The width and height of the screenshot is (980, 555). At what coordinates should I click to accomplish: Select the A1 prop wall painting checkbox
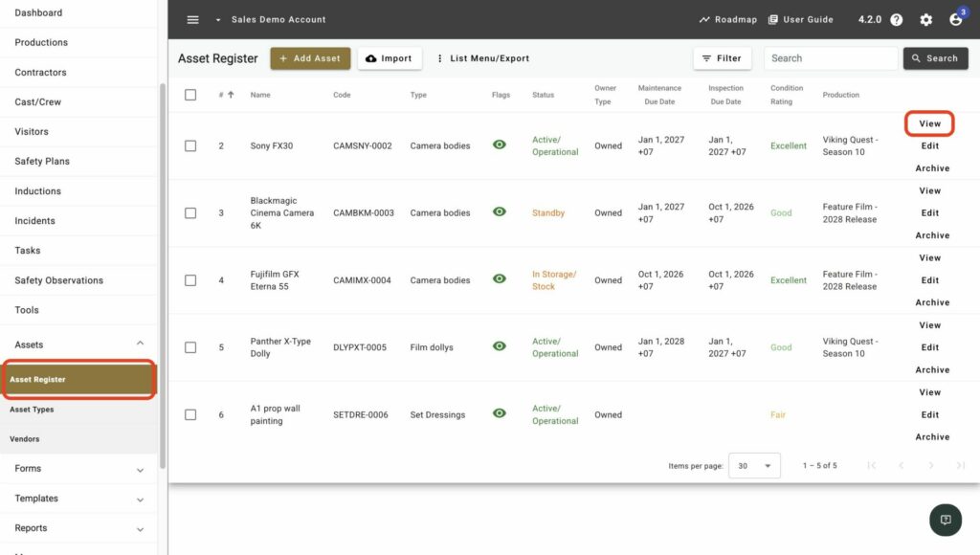click(x=190, y=414)
